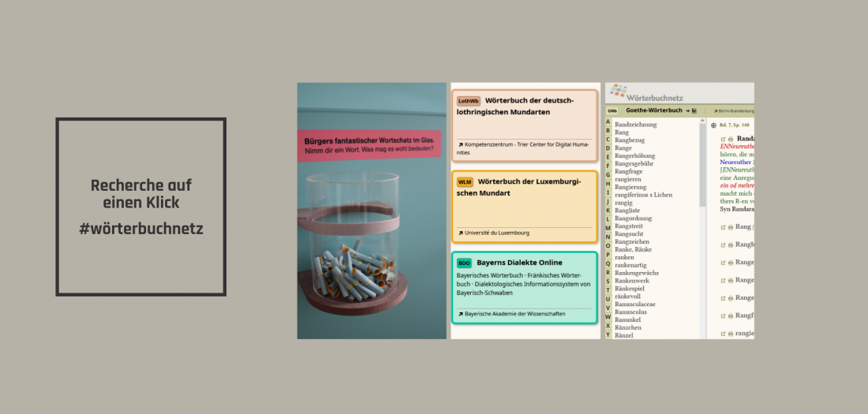Click the GWb badge beside Goethe-Wörterbuch

[612, 110]
